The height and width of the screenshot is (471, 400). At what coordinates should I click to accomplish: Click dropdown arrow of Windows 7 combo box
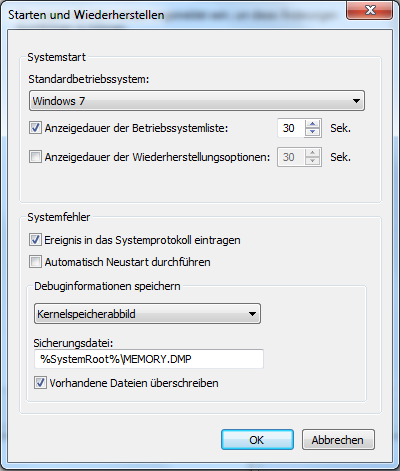(356, 101)
